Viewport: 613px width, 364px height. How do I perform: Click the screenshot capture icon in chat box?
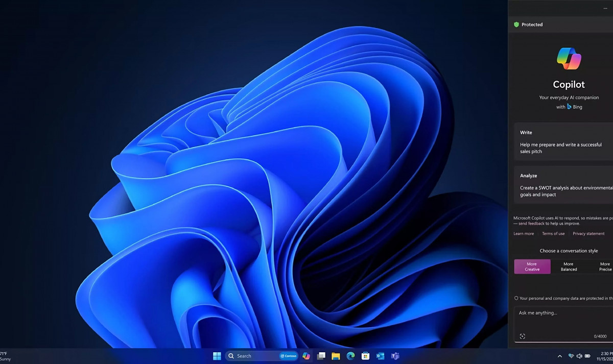tap(522, 336)
